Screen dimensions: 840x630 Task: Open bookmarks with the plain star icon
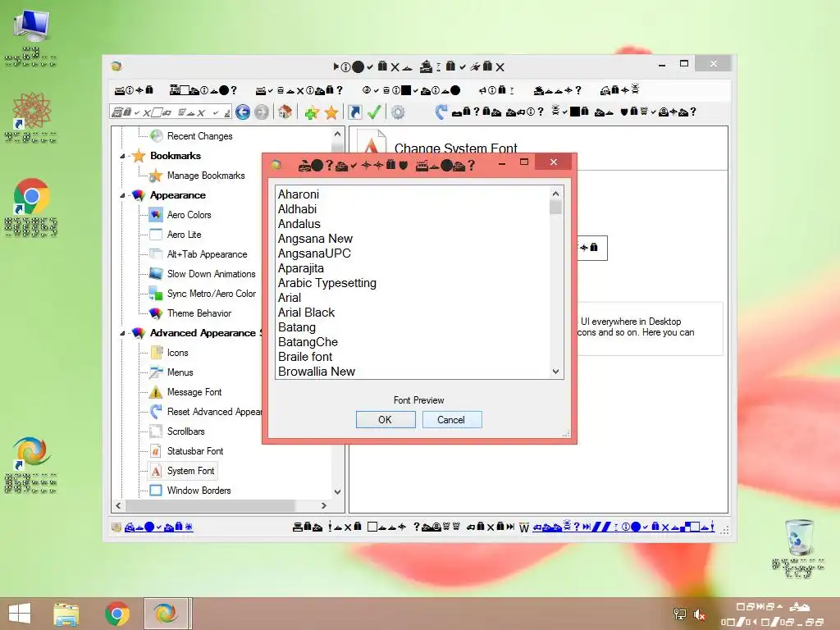click(x=331, y=112)
